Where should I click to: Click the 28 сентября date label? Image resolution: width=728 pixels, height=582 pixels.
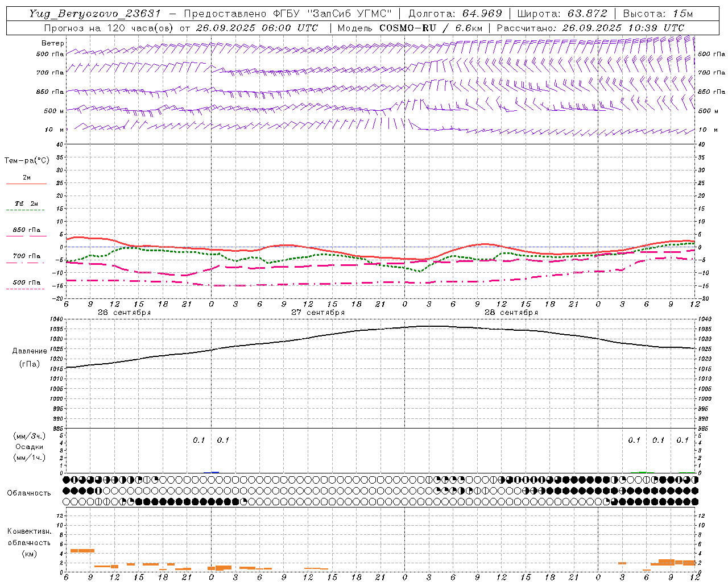pyautogui.click(x=511, y=313)
